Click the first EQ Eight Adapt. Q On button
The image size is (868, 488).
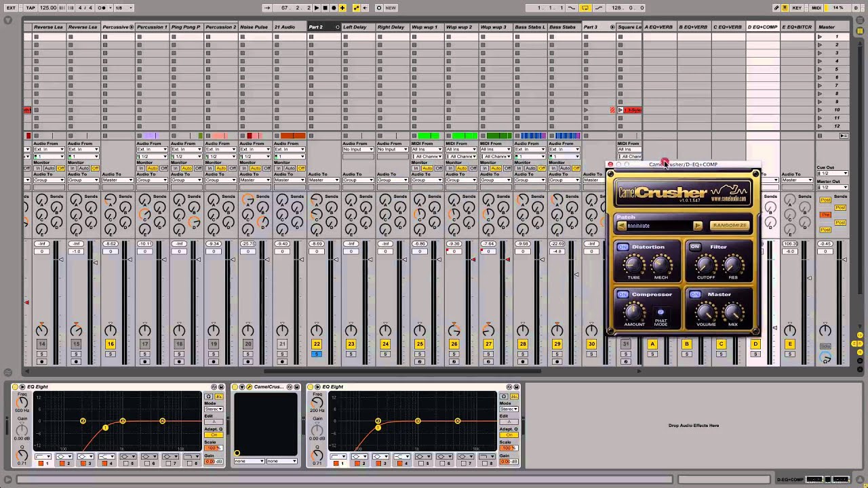[214, 435]
